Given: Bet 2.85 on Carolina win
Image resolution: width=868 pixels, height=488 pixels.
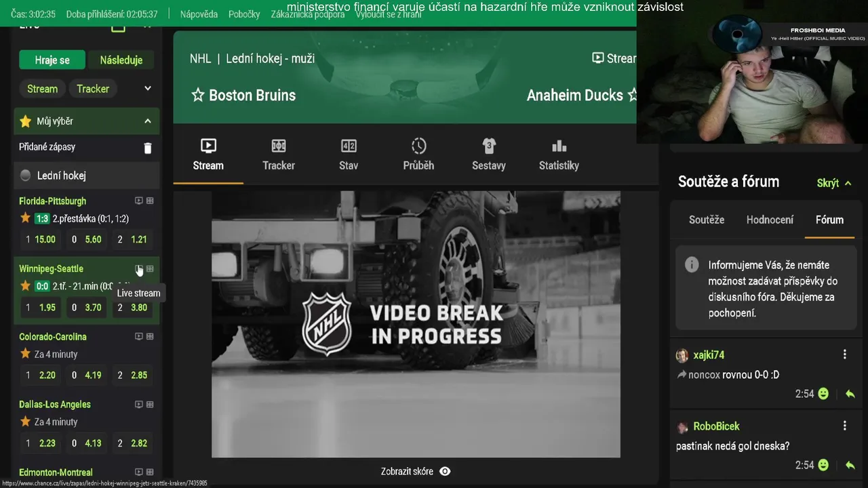Looking at the screenshot, I should pos(133,375).
